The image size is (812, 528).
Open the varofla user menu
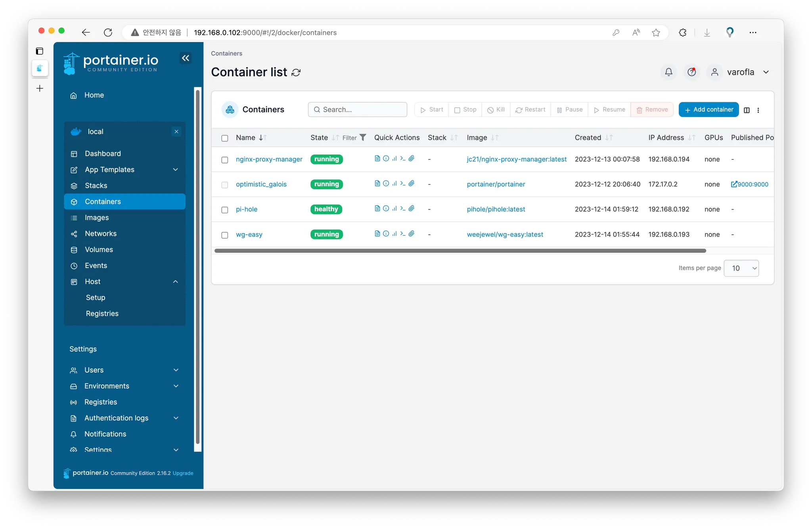tap(740, 72)
